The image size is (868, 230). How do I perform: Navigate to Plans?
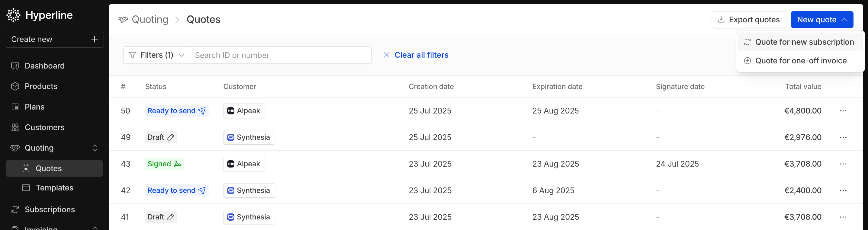tap(54, 107)
